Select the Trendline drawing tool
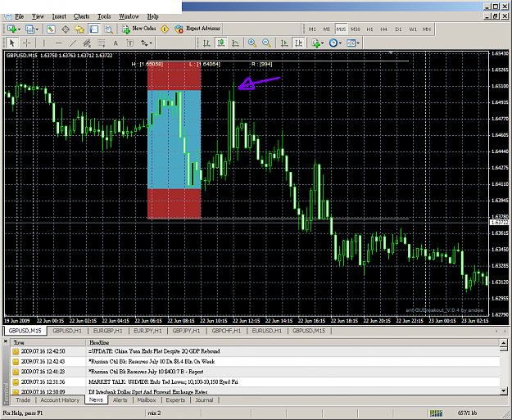 coord(73,43)
